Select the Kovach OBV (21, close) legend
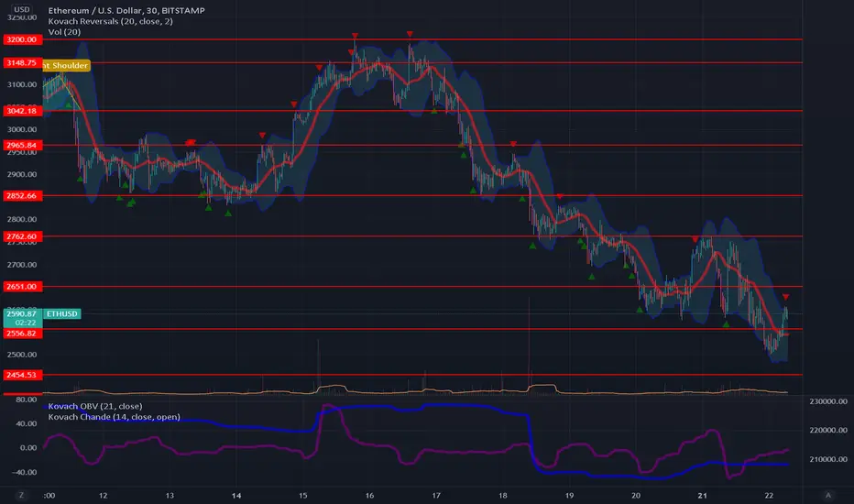The width and height of the screenshot is (854, 504). tap(95, 406)
